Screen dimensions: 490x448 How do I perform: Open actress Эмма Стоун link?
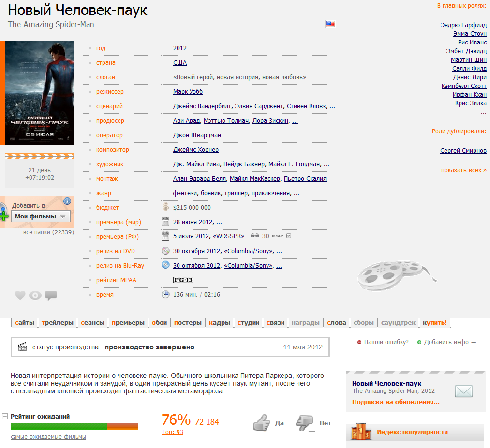coord(470,34)
